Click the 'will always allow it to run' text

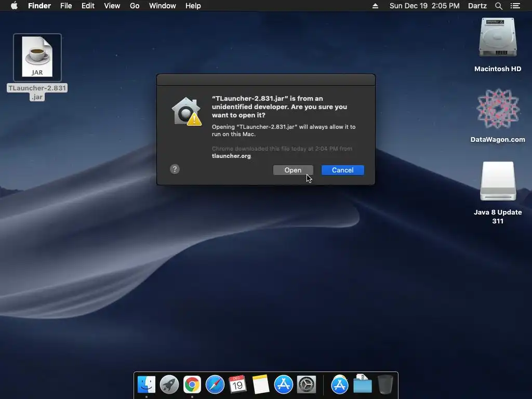283,130
